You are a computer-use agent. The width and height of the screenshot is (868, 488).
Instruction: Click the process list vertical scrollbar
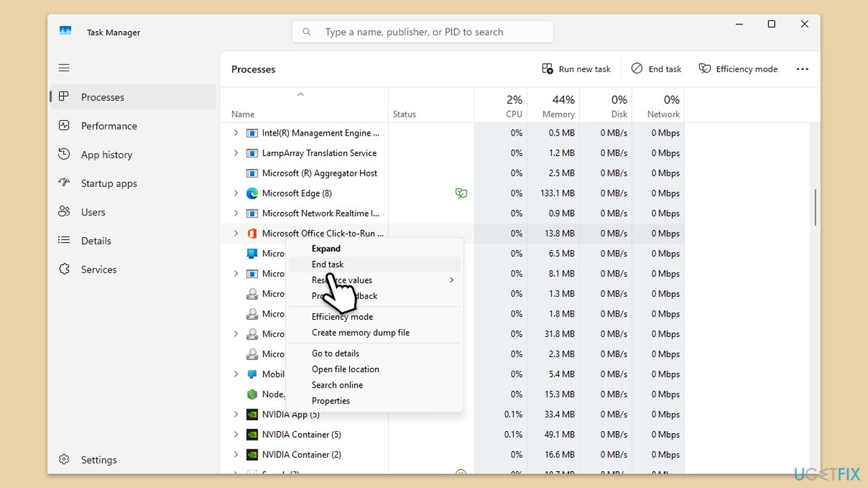click(814, 207)
